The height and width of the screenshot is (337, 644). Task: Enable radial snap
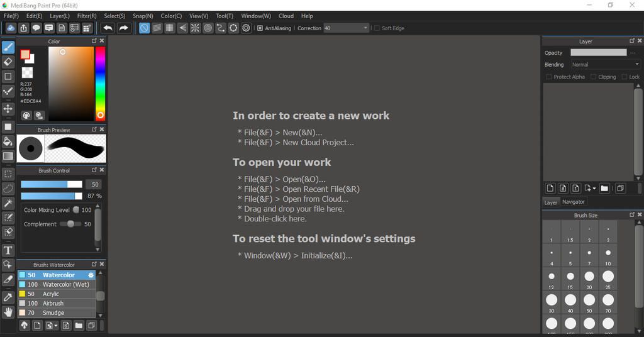point(195,28)
